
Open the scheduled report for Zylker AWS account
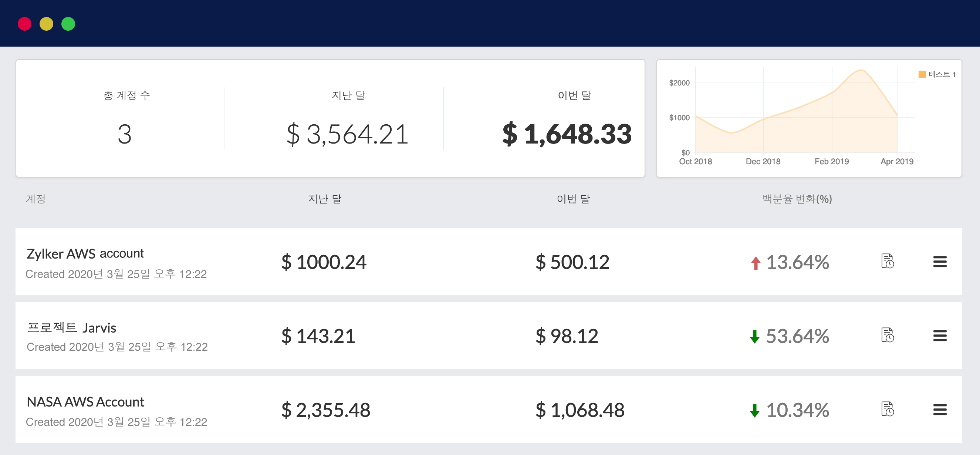pos(888,262)
